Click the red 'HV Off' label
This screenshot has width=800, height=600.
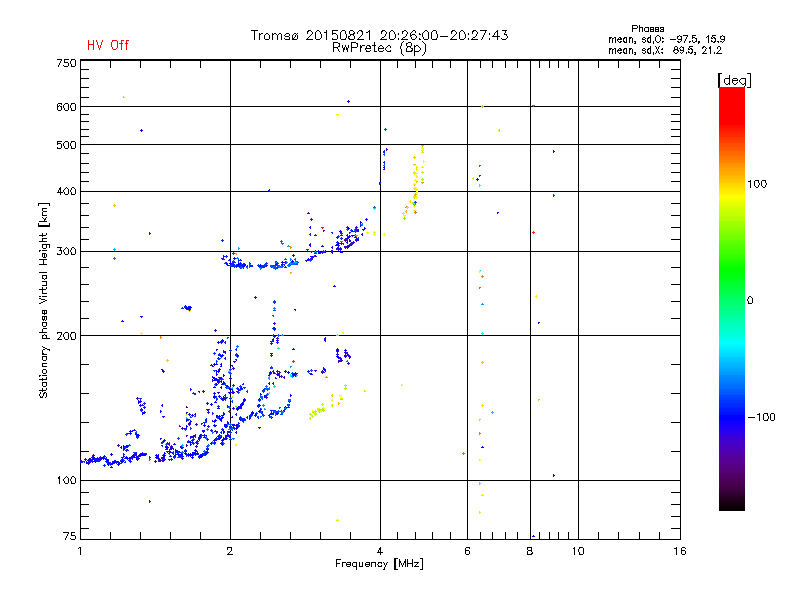(x=108, y=45)
